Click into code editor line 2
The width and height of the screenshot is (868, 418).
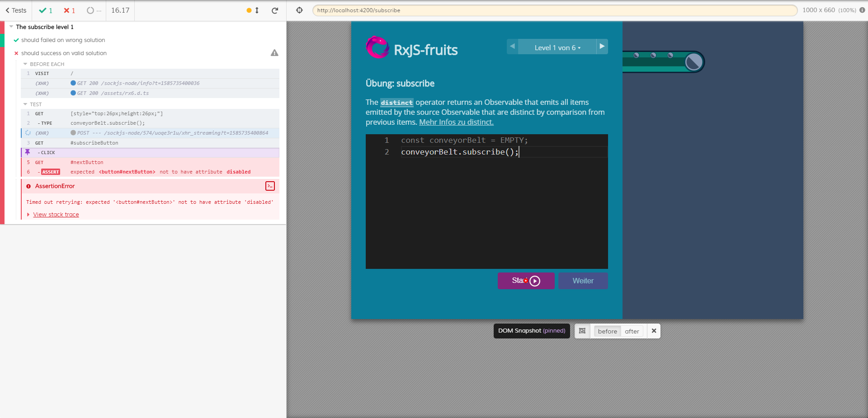pos(504,152)
